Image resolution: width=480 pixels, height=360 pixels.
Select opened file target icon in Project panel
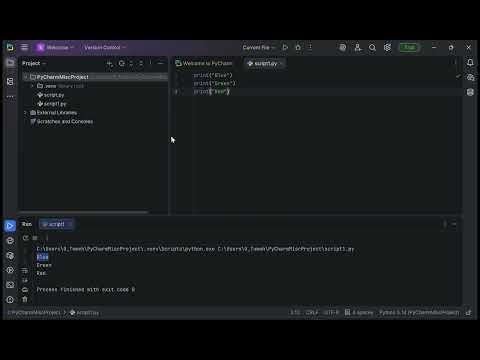click(121, 63)
